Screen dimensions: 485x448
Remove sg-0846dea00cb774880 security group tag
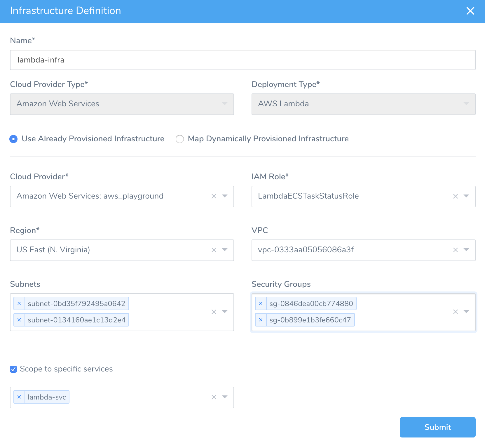[261, 303]
